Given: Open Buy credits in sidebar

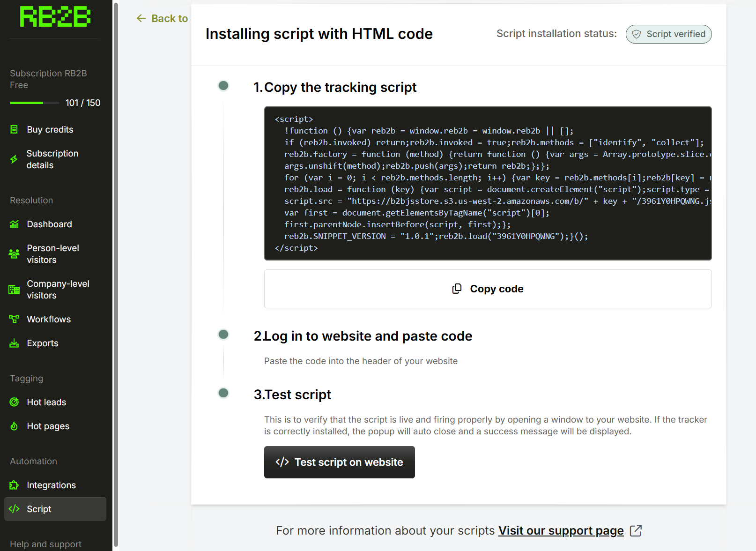Looking at the screenshot, I should (55, 129).
